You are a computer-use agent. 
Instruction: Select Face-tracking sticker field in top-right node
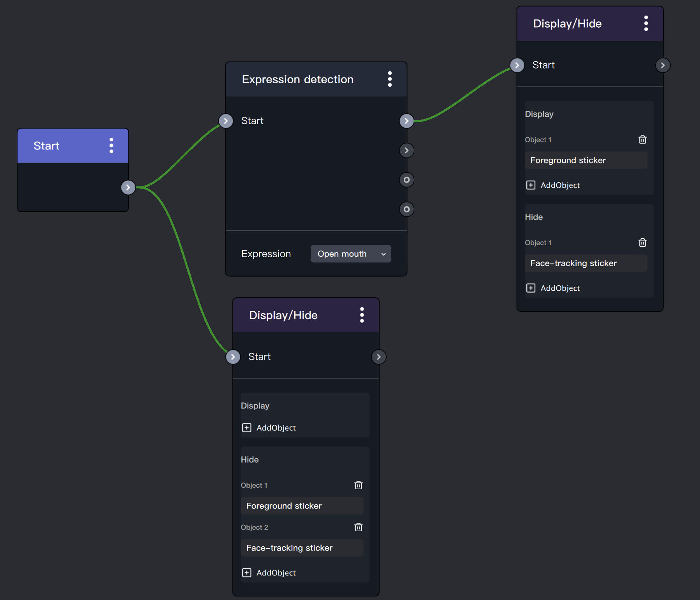(586, 263)
